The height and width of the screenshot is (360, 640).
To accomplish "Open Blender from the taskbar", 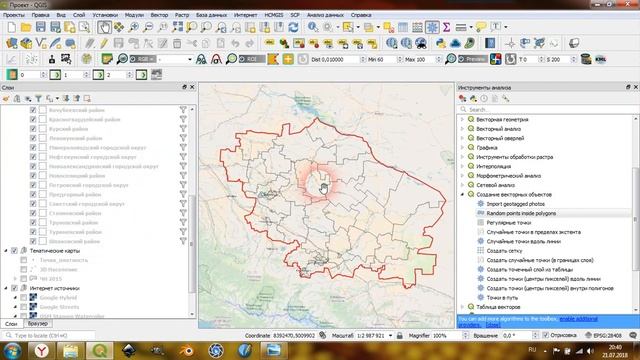I will 187,351.
